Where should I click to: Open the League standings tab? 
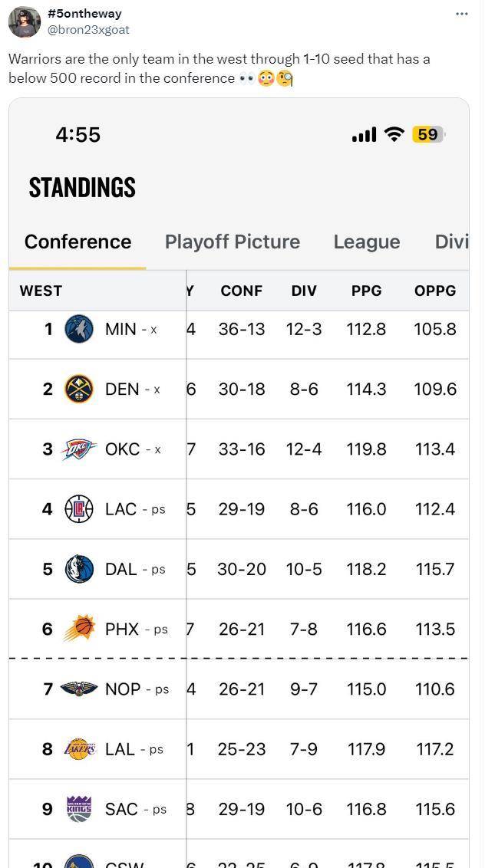pyautogui.click(x=366, y=242)
